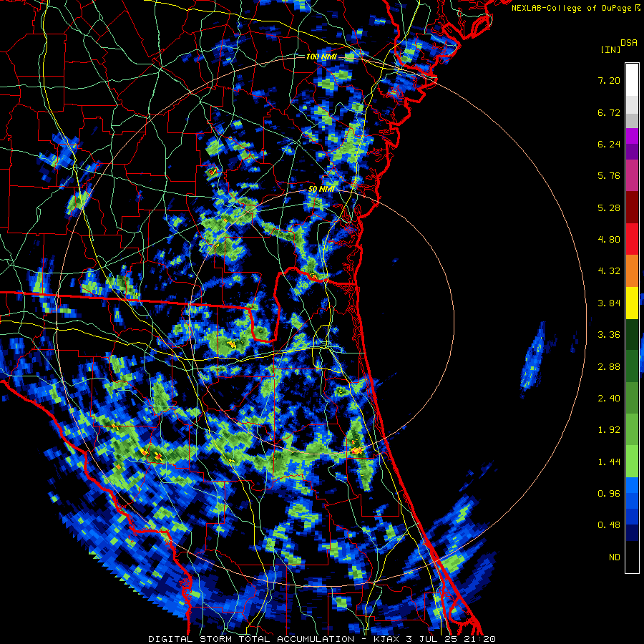Select the 1.92 legend value
Viewport: 644px width, 644px height.
(x=609, y=430)
